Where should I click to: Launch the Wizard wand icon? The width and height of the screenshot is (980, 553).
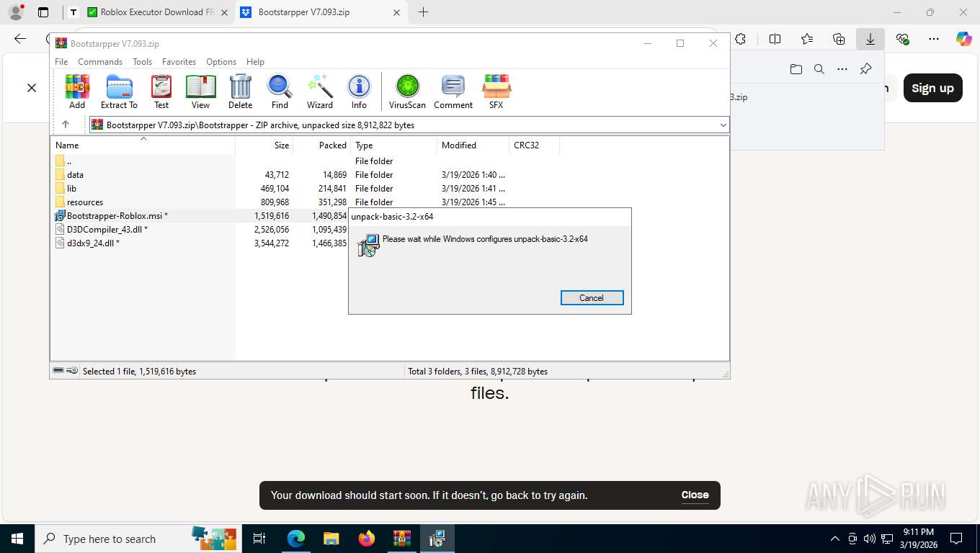[320, 91]
